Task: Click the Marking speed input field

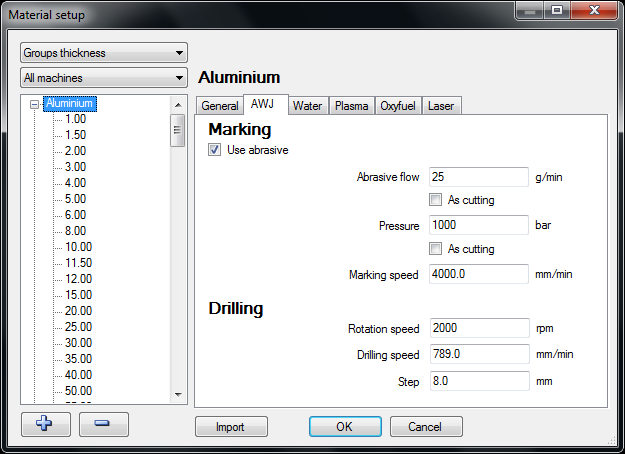Action: pyautogui.click(x=477, y=274)
